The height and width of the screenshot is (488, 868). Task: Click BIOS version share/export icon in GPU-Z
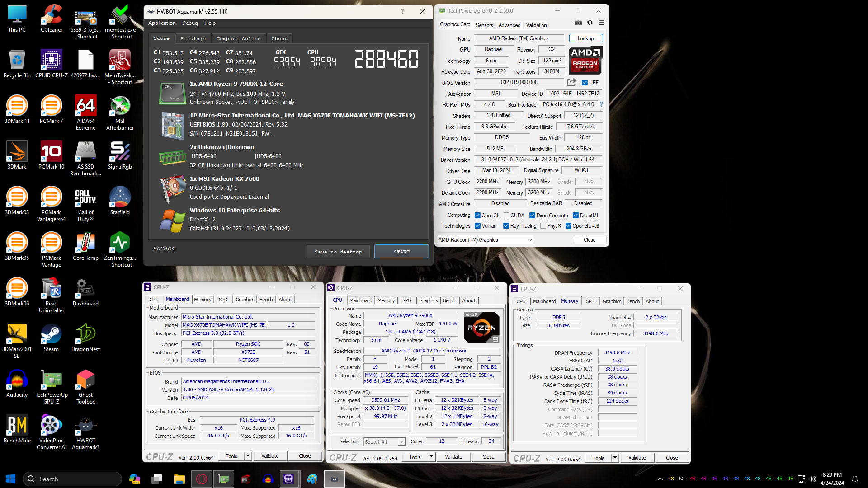(x=571, y=82)
